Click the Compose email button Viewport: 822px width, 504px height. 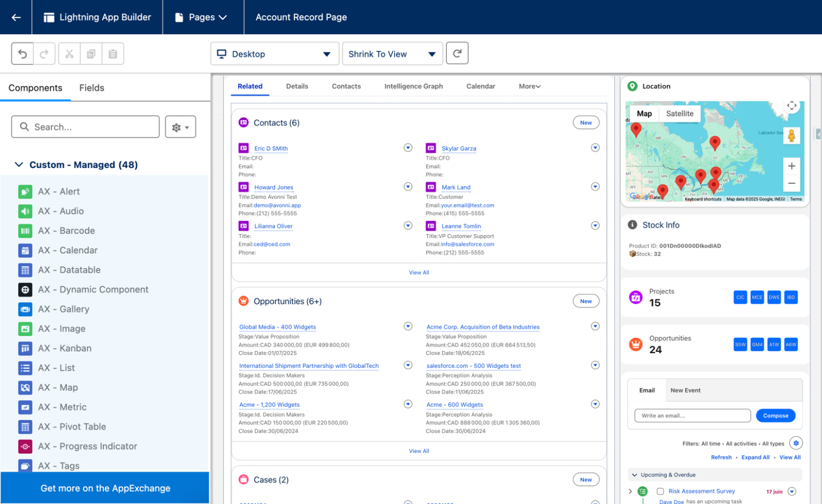tap(776, 416)
